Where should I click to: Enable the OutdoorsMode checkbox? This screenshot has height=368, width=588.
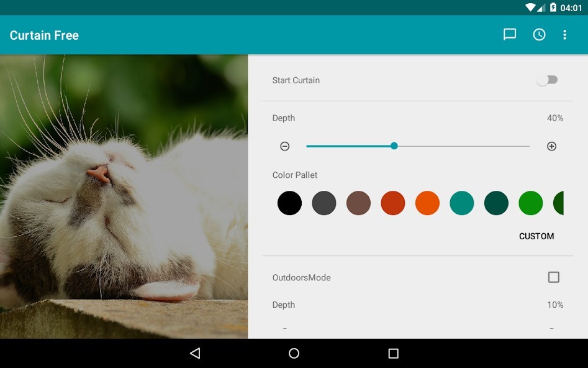[553, 277]
